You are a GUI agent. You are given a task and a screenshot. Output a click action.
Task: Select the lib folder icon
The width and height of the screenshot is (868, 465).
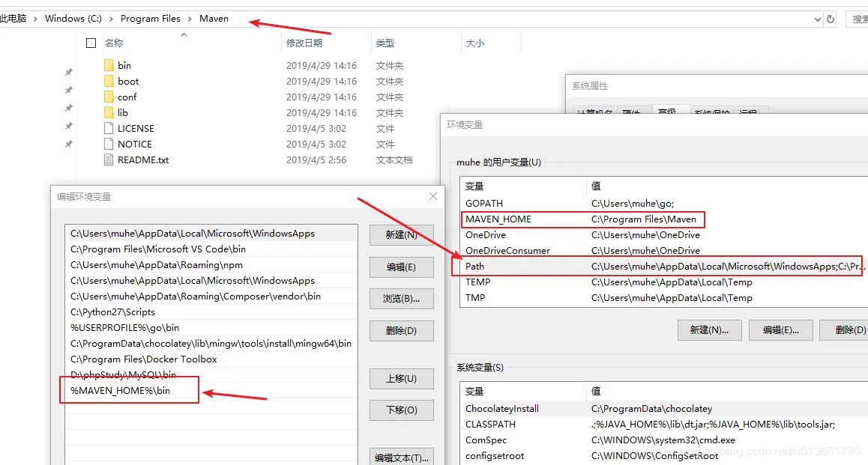(109, 113)
